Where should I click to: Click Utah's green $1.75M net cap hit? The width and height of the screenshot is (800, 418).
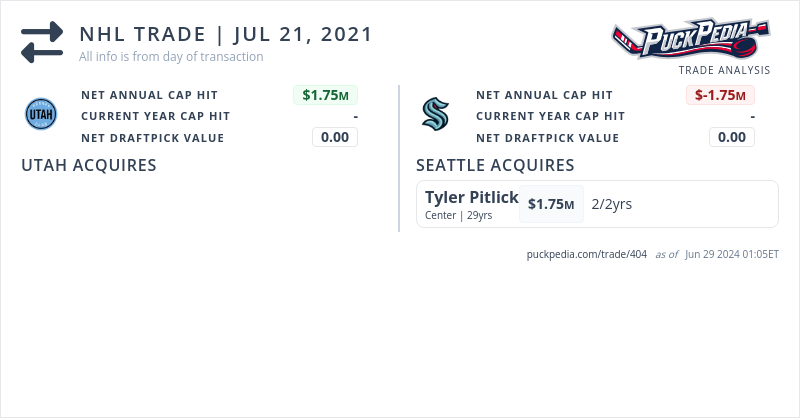pyautogui.click(x=325, y=95)
